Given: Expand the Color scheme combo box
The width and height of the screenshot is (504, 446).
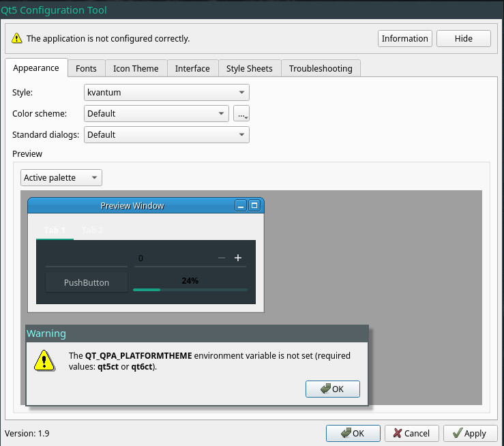Looking at the screenshot, I should coord(156,114).
